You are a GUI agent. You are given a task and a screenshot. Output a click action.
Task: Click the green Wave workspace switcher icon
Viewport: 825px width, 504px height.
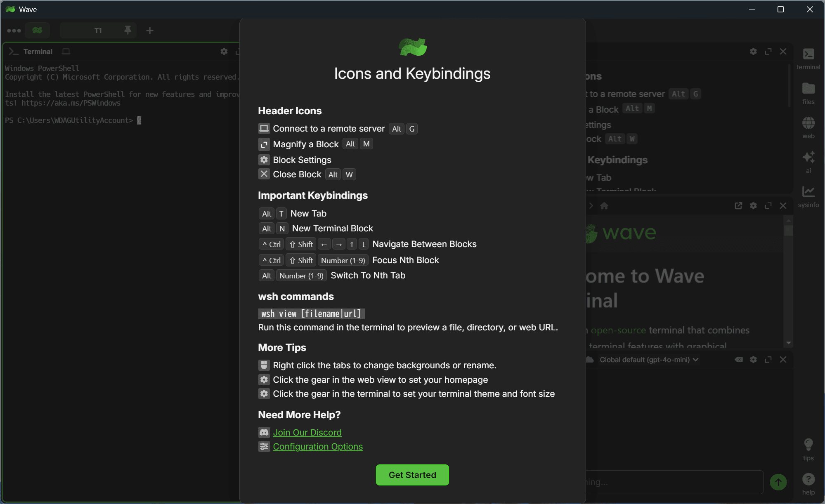point(37,31)
